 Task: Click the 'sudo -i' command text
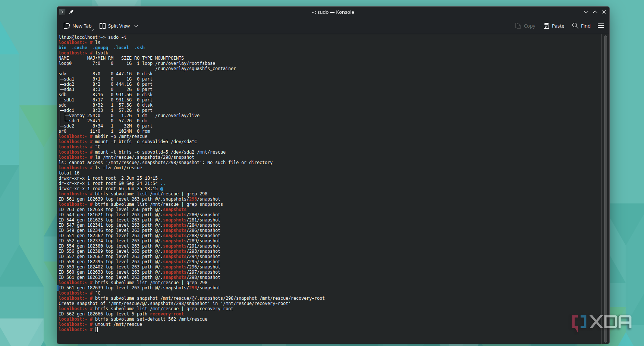[117, 37]
